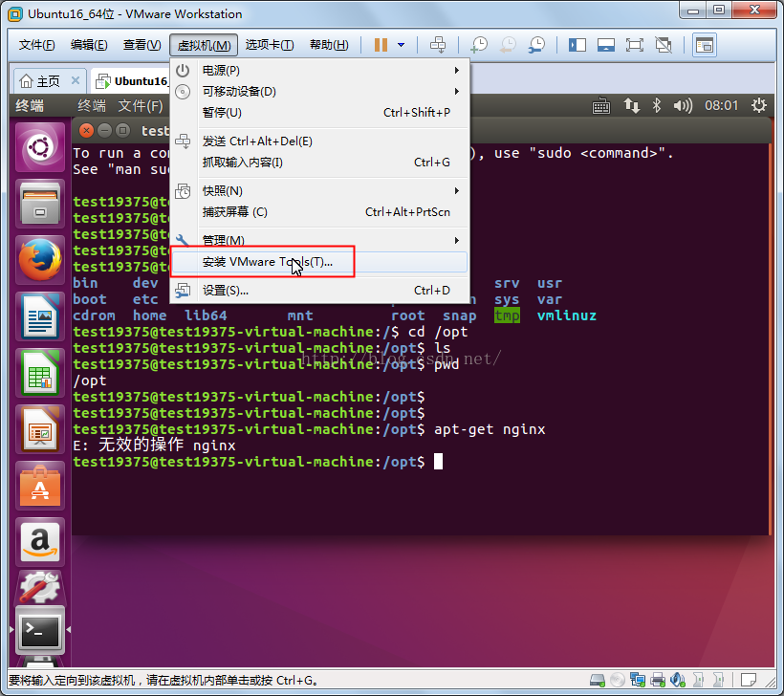Image resolution: width=784 pixels, height=696 pixels.
Task: Enter full screen mode via toolbar icon
Action: tap(635, 45)
